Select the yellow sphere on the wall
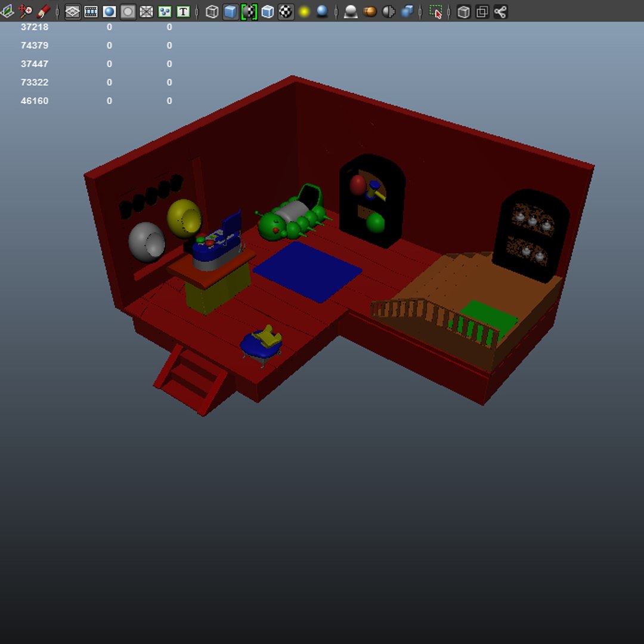 pos(184,218)
